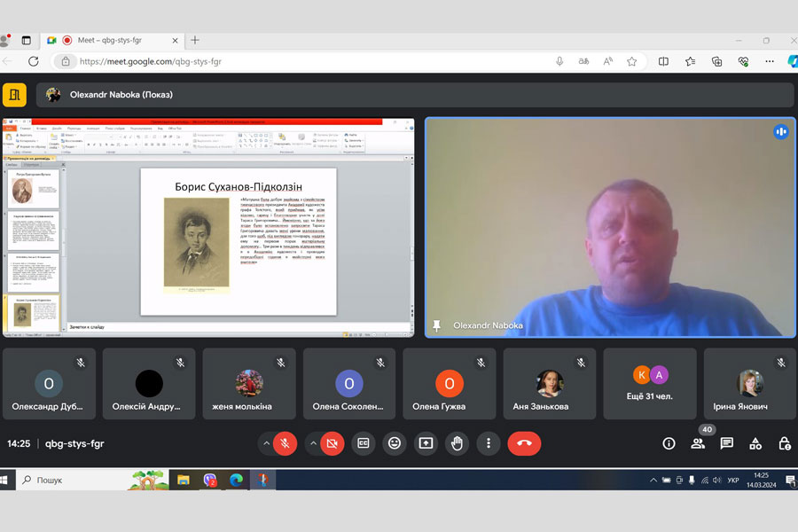The height and width of the screenshot is (532, 798).
Task: Open the clock showing 14.03.2024
Action: click(x=762, y=480)
